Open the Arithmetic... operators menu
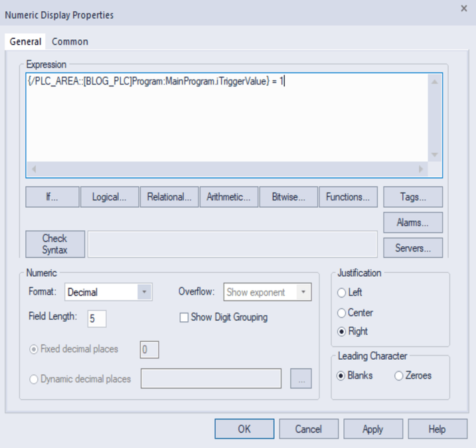This screenshot has height=448, width=476. [228, 197]
